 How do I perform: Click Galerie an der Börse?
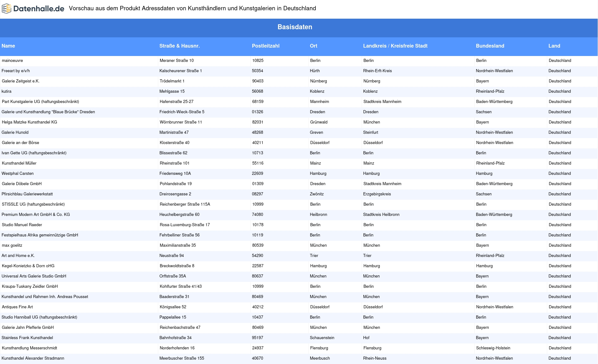[x=21, y=143]
